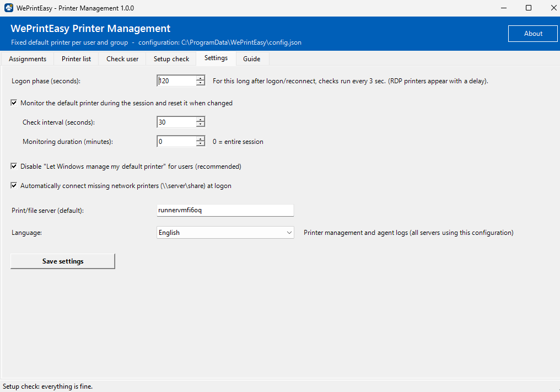560x392 pixels.
Task: Open the Assignments tab
Action: tap(28, 59)
